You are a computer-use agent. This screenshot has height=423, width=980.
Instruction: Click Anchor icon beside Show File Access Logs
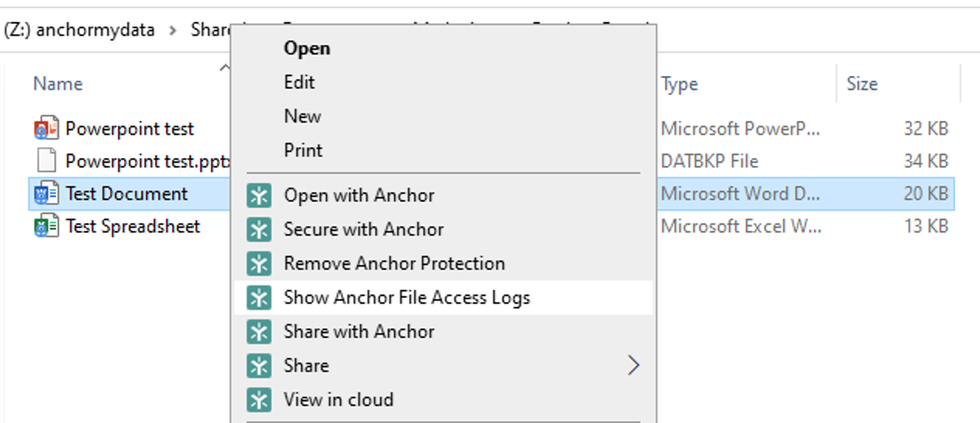coord(259,298)
